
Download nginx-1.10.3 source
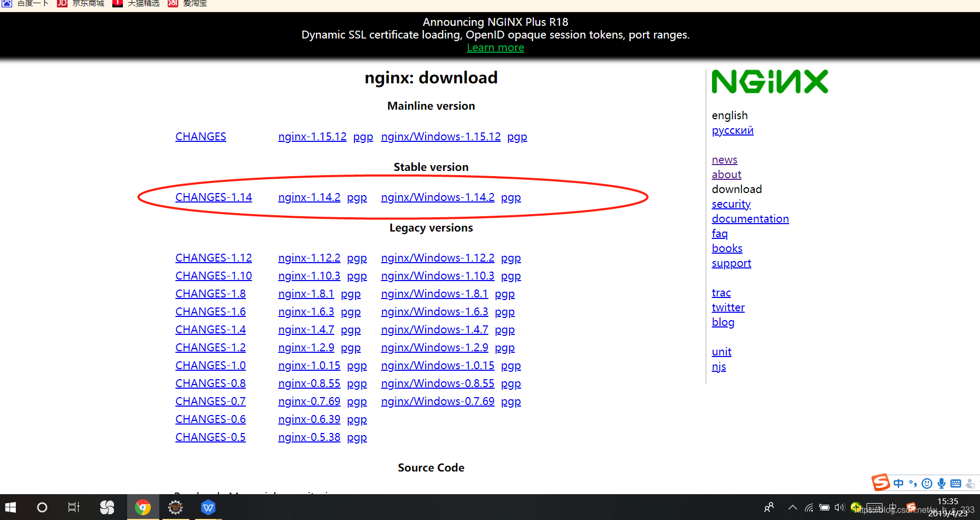click(x=310, y=276)
